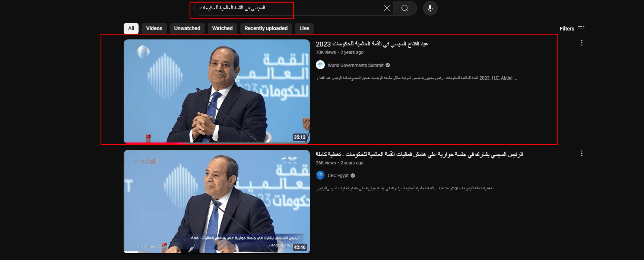
Task: Select the All filter chip
Action: click(131, 28)
